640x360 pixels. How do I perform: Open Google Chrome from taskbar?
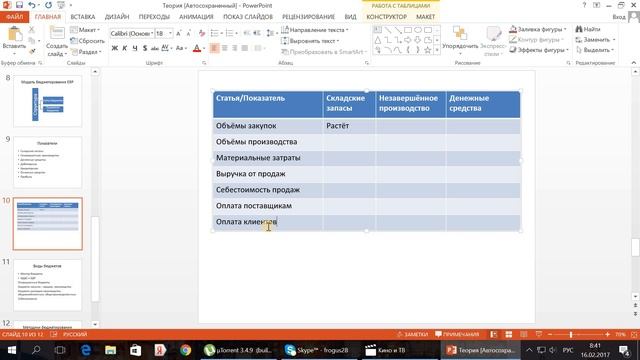point(185,350)
